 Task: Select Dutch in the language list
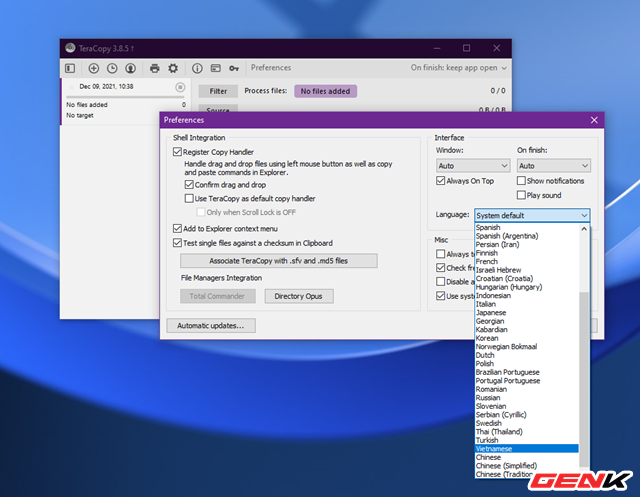(x=527, y=355)
